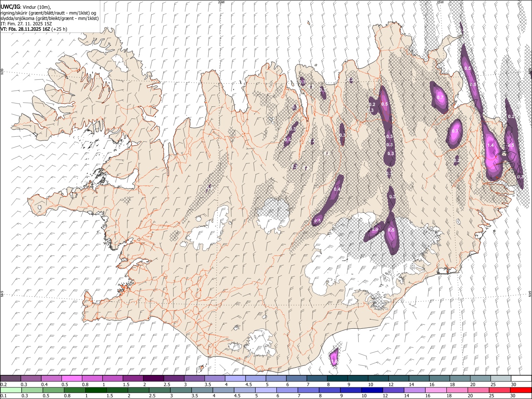
Task: Click the 0.8 green swatch in the lower legend row
Action: (75, 390)
